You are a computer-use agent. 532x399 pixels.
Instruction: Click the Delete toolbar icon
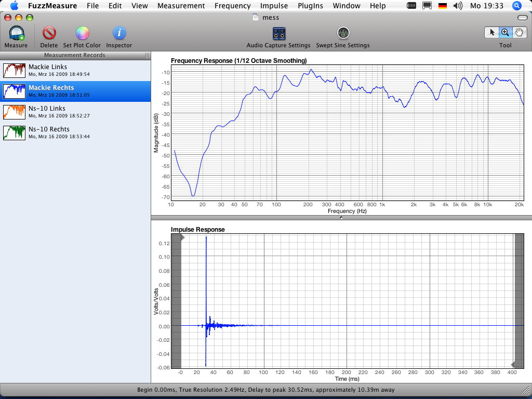pos(49,33)
